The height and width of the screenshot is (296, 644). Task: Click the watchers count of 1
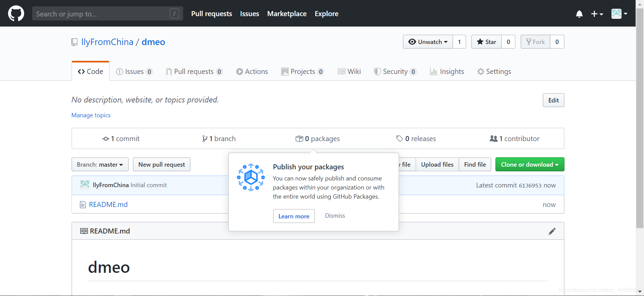(460, 42)
